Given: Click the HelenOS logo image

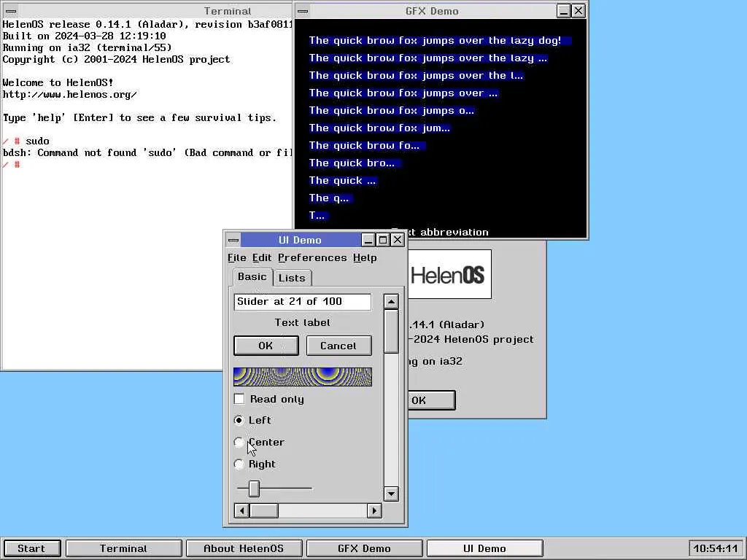Looking at the screenshot, I should click(x=449, y=274).
